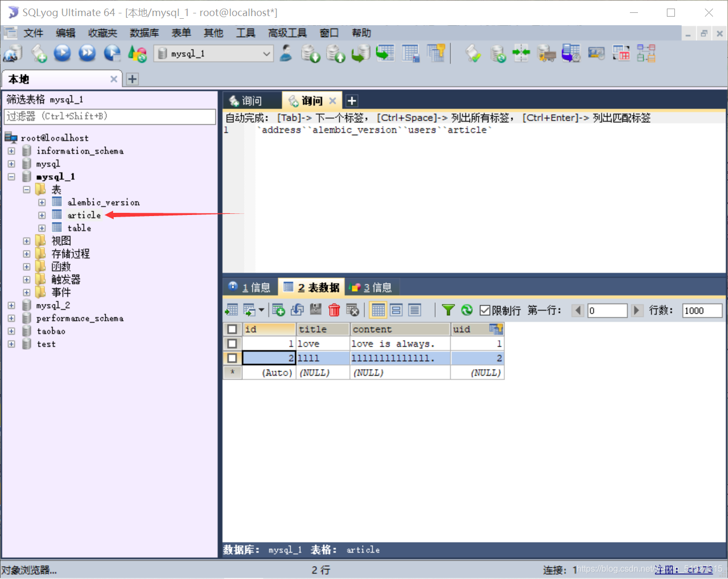
Task: Click the user manager icon
Action: point(286,53)
